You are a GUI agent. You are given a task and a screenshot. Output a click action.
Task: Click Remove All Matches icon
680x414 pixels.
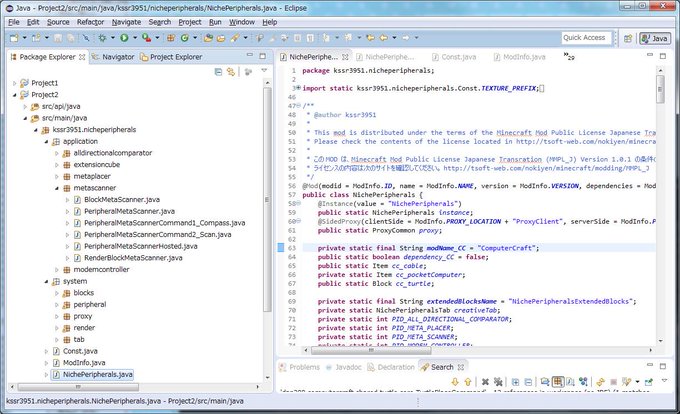pyautogui.click(x=498, y=382)
